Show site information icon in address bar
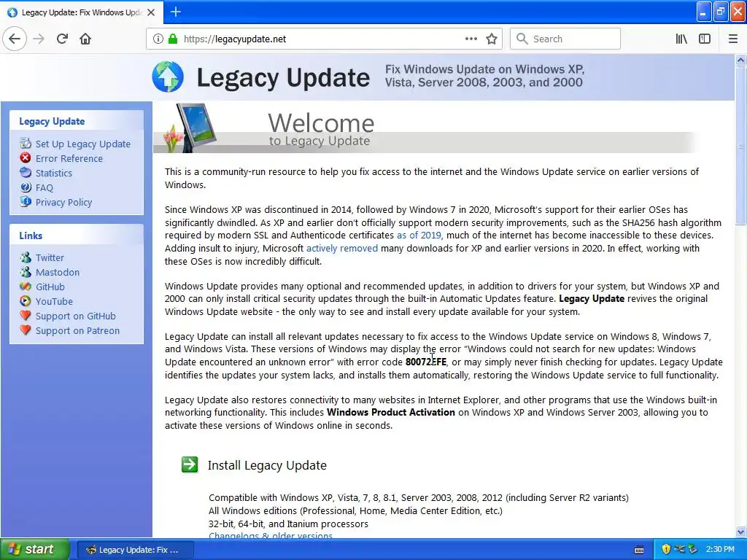 (x=158, y=39)
